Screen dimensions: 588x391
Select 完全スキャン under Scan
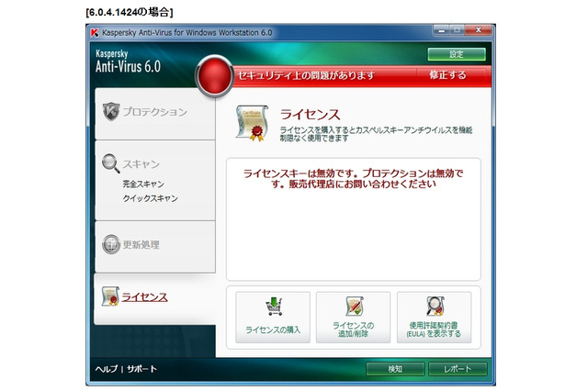143,184
